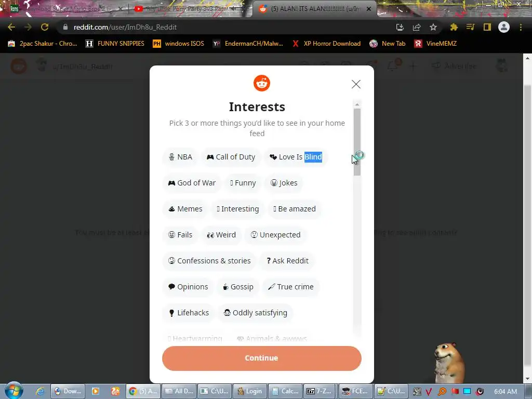This screenshot has width=532, height=399.
Task: Reload the Reddit page
Action: [45, 27]
